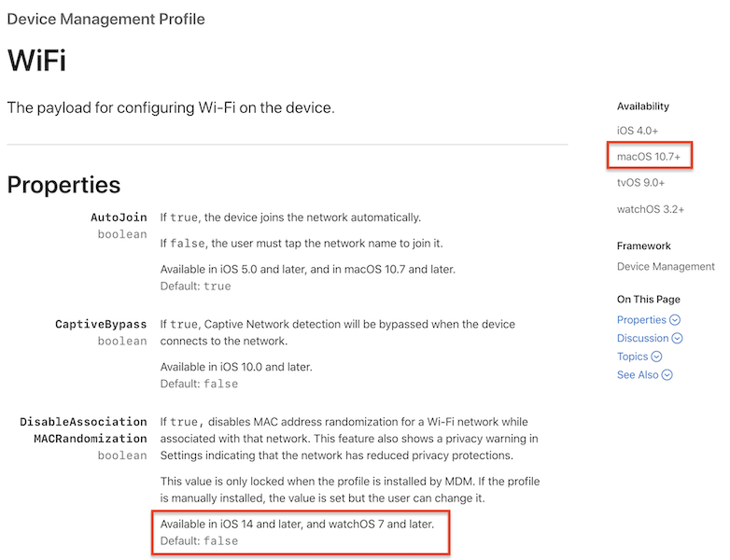This screenshot has height=560, width=730.
Task: Click the AutoJoin property name
Action: 119,217
